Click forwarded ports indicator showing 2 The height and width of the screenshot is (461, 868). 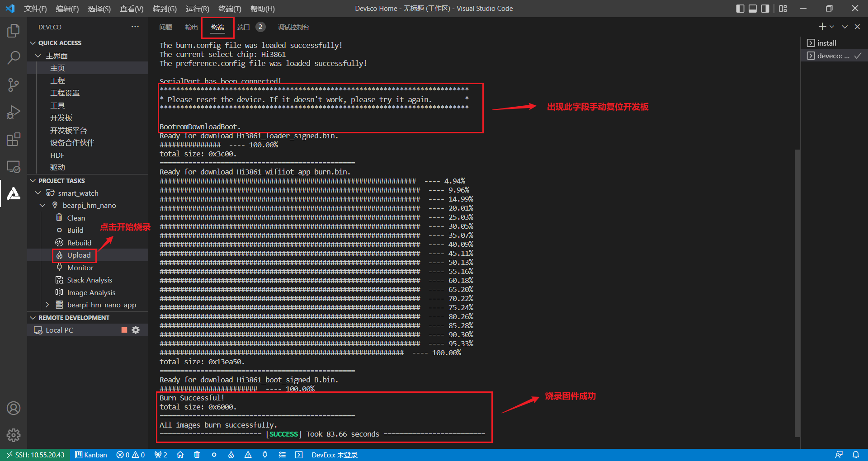coord(160,455)
